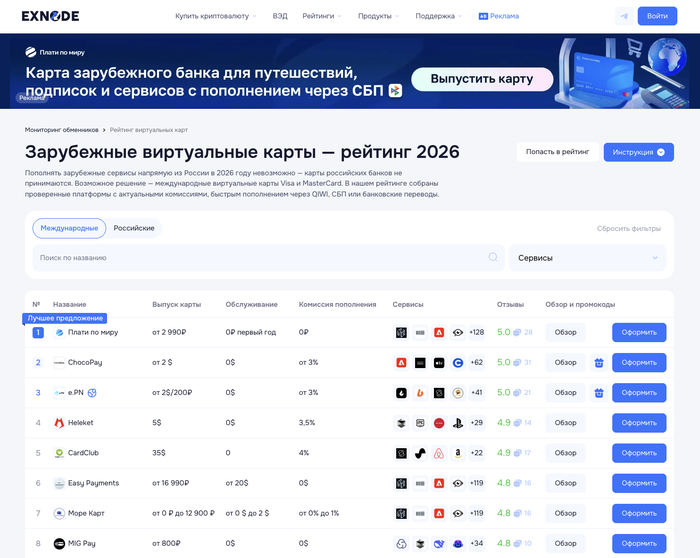Expand the Инструкция dropdown button
The image size is (700, 558).
(638, 152)
